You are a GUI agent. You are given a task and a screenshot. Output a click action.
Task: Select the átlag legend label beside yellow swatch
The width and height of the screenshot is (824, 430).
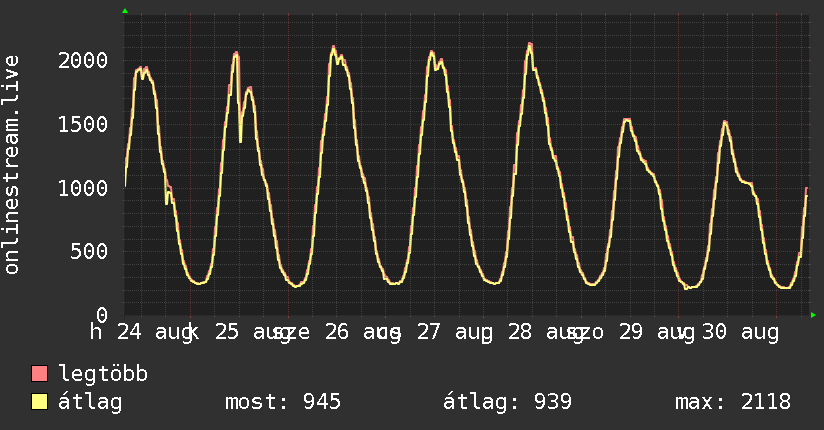click(x=90, y=402)
